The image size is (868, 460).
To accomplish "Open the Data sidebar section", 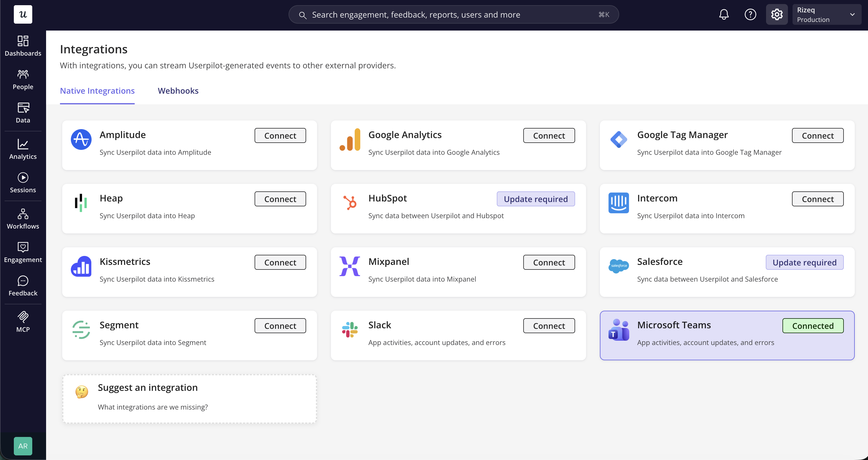I will (x=23, y=113).
